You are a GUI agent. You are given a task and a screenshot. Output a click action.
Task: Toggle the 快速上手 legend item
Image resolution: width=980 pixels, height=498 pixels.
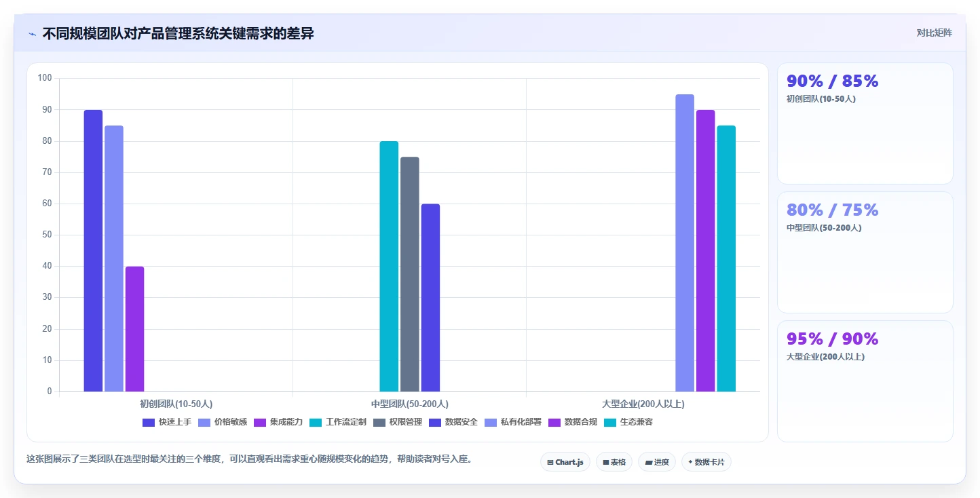click(167, 422)
